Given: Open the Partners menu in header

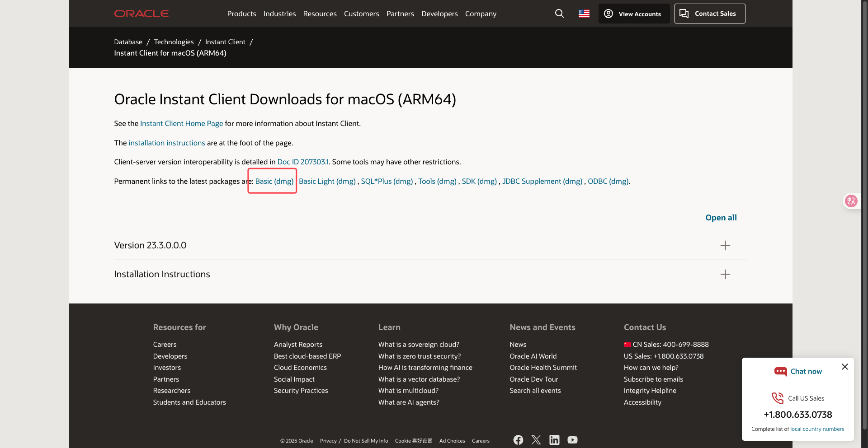Looking at the screenshot, I should pos(400,14).
